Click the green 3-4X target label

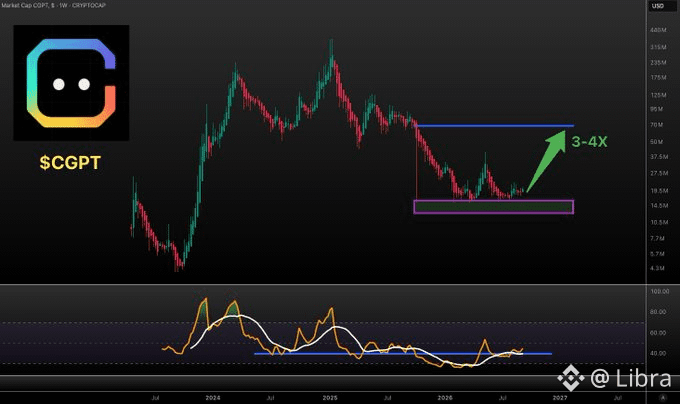coord(589,142)
